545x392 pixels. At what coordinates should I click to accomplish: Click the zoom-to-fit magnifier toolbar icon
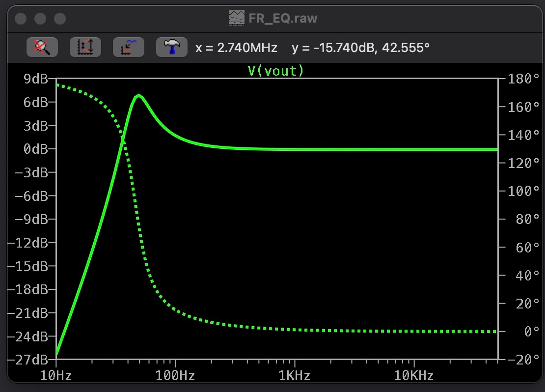[x=42, y=47]
